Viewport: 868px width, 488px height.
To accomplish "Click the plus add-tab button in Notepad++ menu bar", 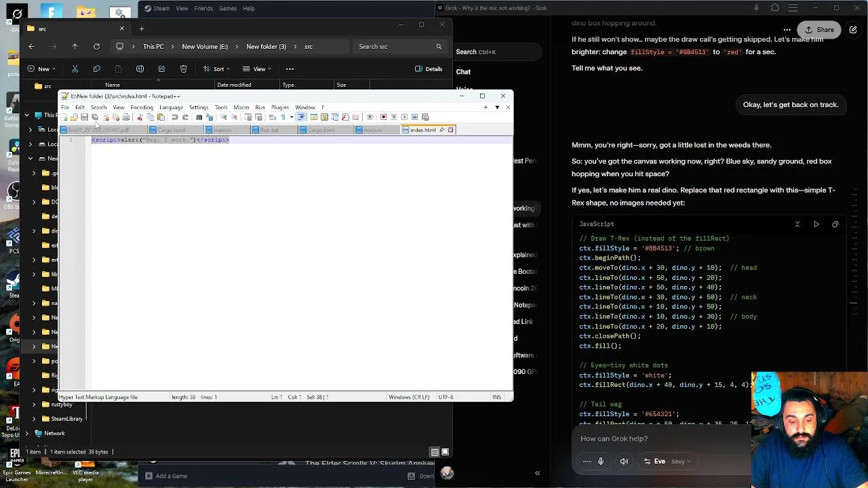I will tap(486, 107).
